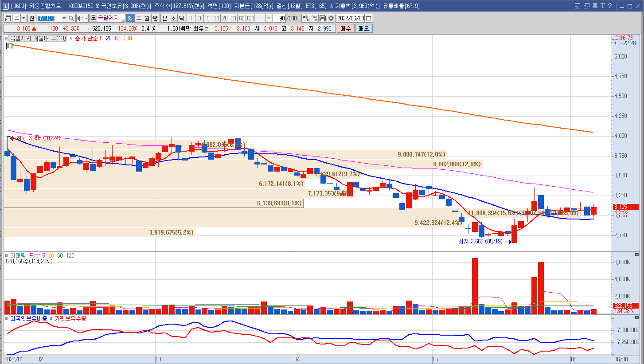This screenshot has width=644, height=364.
Task: Click the 기관보유수량 indicator label
Action: (70, 318)
